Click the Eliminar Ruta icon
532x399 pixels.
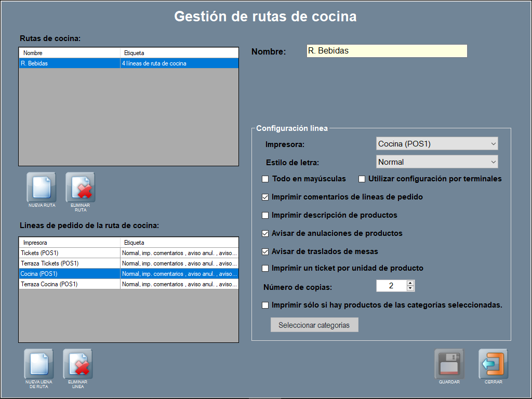80,187
